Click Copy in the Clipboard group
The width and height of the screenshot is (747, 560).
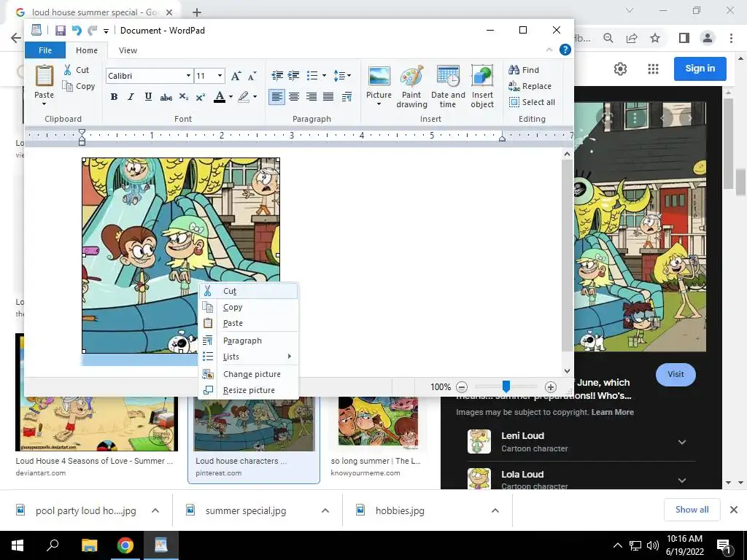tap(79, 86)
